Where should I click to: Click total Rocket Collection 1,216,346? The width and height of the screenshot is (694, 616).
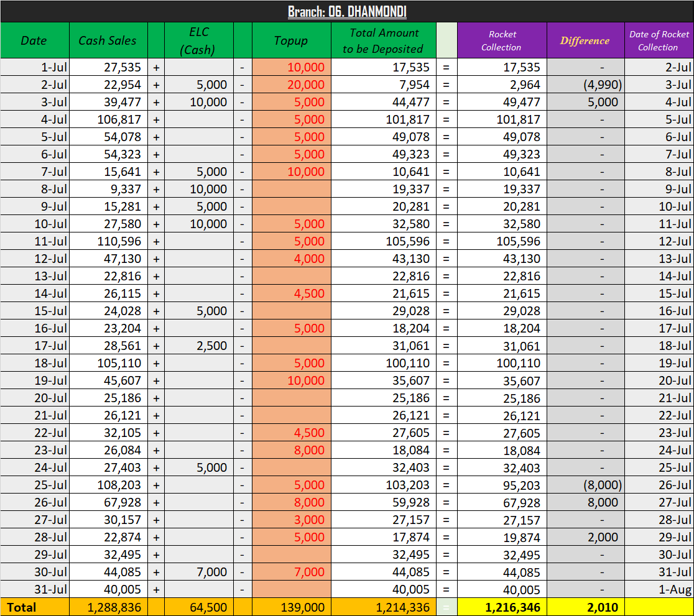coord(502,607)
